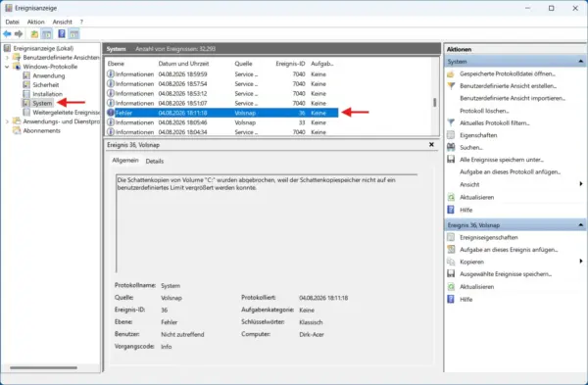
Task: Click the event list vertical scrollbar thumb
Action: [434, 102]
